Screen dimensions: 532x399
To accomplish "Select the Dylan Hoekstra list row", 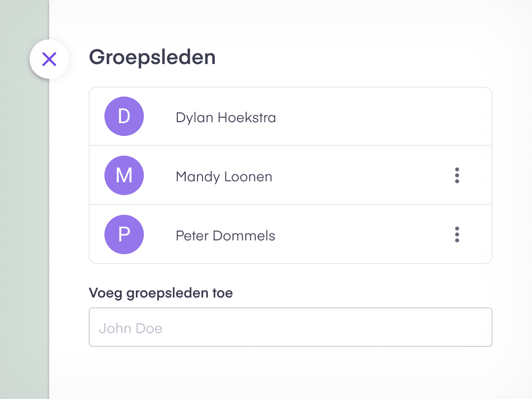I will tap(291, 116).
